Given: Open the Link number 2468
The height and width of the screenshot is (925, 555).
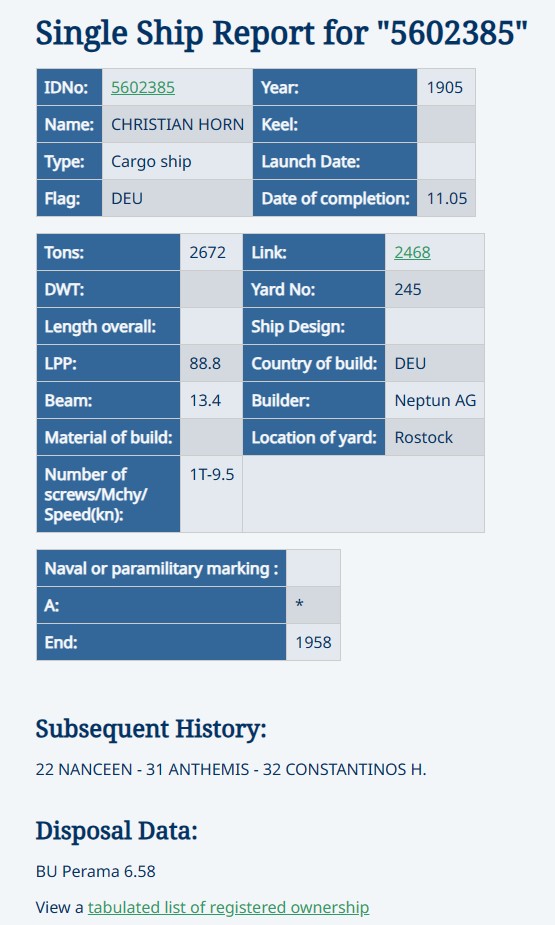Looking at the screenshot, I should click(412, 252).
